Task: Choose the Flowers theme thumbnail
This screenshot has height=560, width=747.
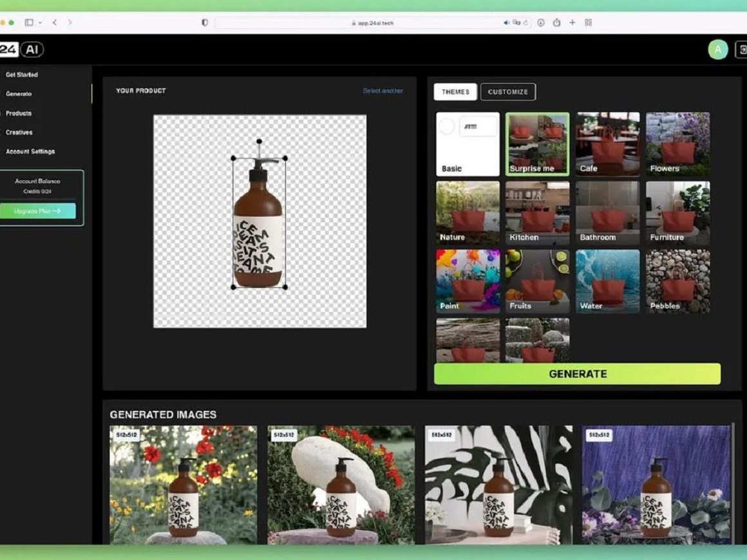Action: pyautogui.click(x=677, y=144)
